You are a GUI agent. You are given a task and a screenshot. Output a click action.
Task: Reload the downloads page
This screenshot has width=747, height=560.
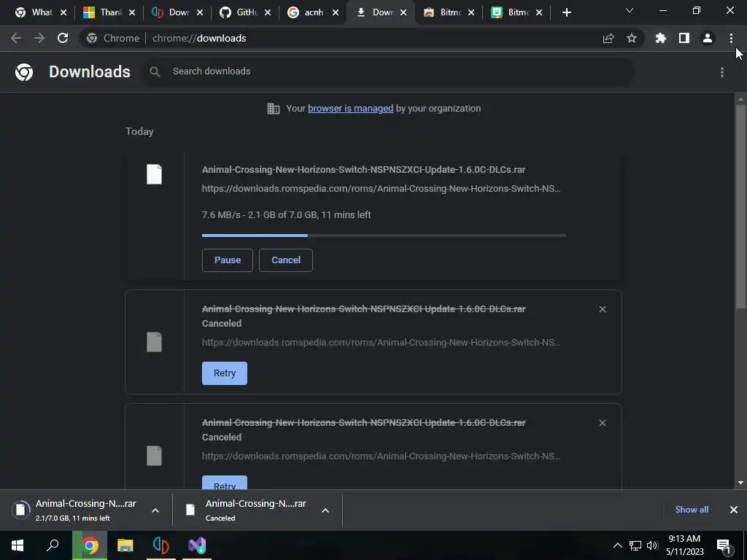[63, 38]
